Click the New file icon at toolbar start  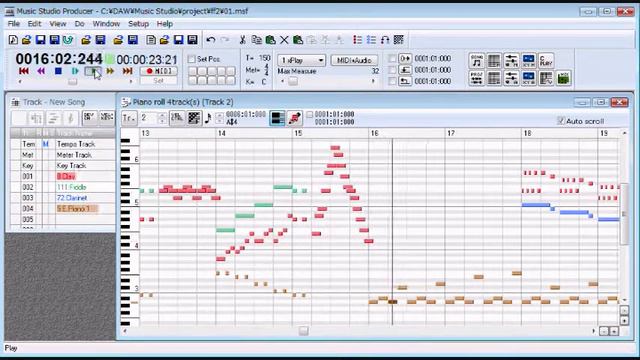[13, 40]
